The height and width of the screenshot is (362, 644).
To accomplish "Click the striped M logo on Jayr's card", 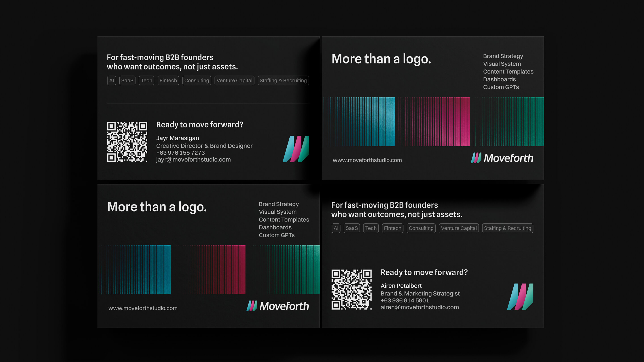I will point(296,149).
